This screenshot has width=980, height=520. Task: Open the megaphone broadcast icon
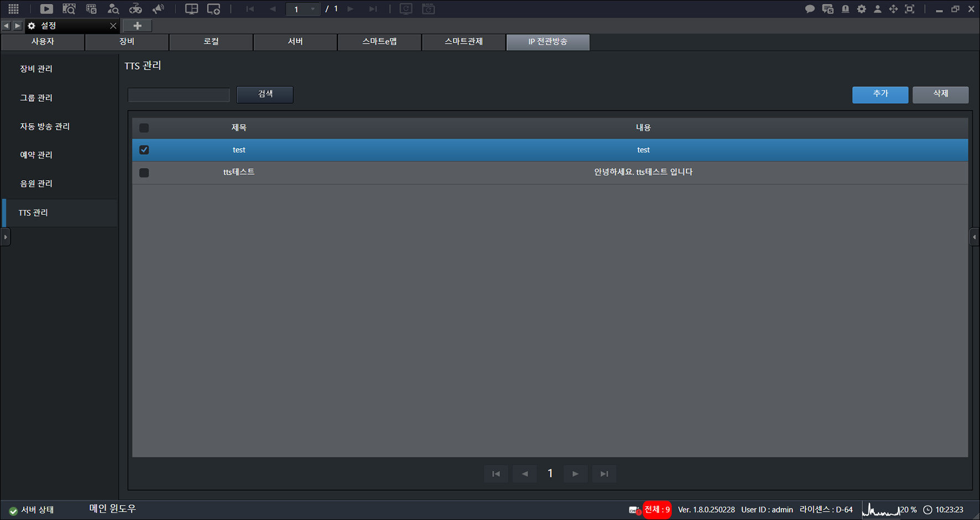point(158,9)
